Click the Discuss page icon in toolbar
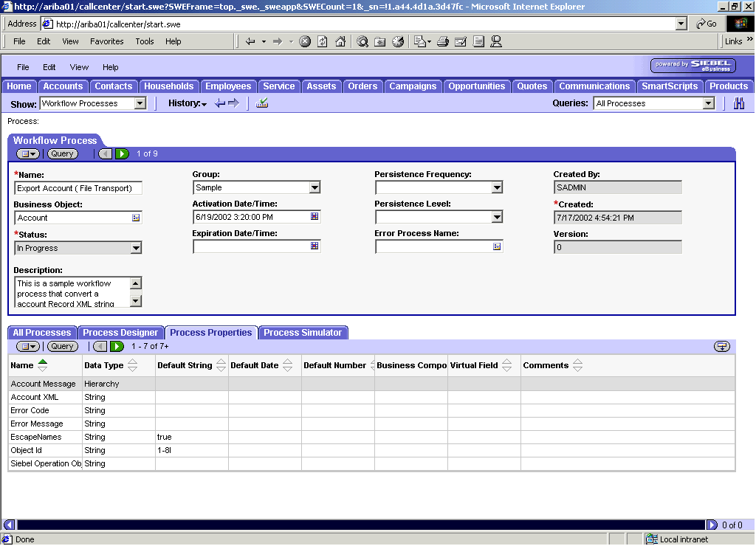756x546 pixels. (x=478, y=41)
